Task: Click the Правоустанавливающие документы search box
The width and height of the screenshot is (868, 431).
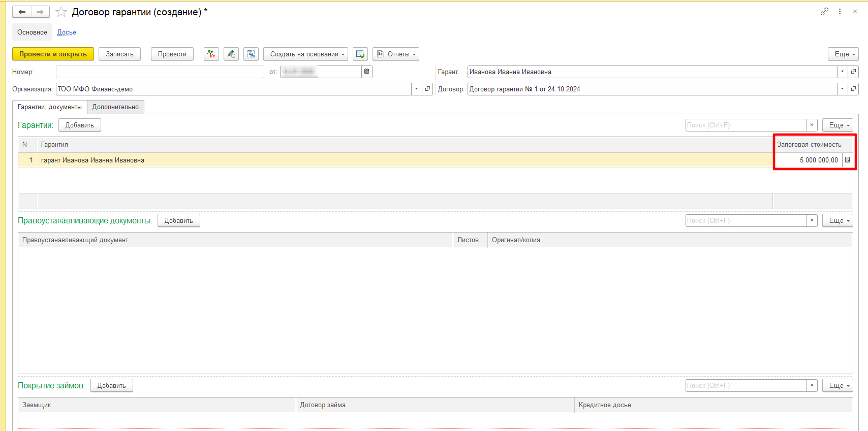Action: [746, 220]
